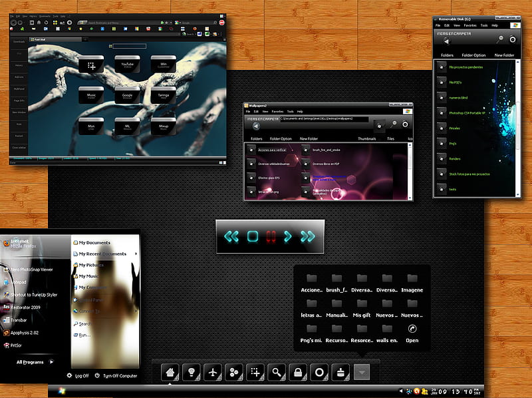Launch Restorator 2009

tap(22, 307)
